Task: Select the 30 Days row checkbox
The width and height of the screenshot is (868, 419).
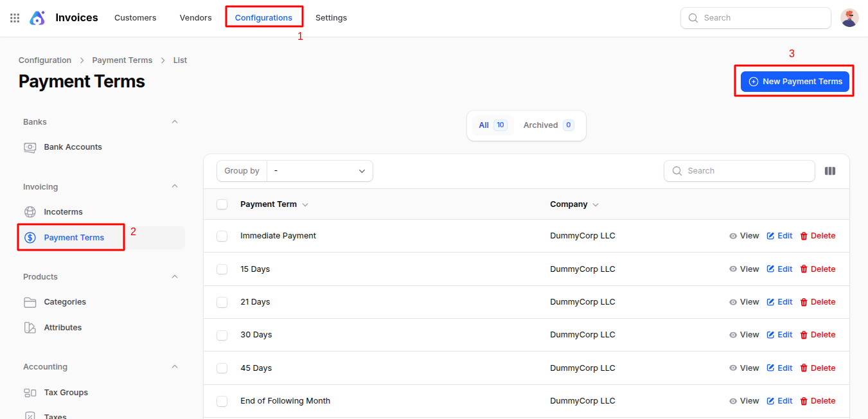Action: (x=222, y=335)
